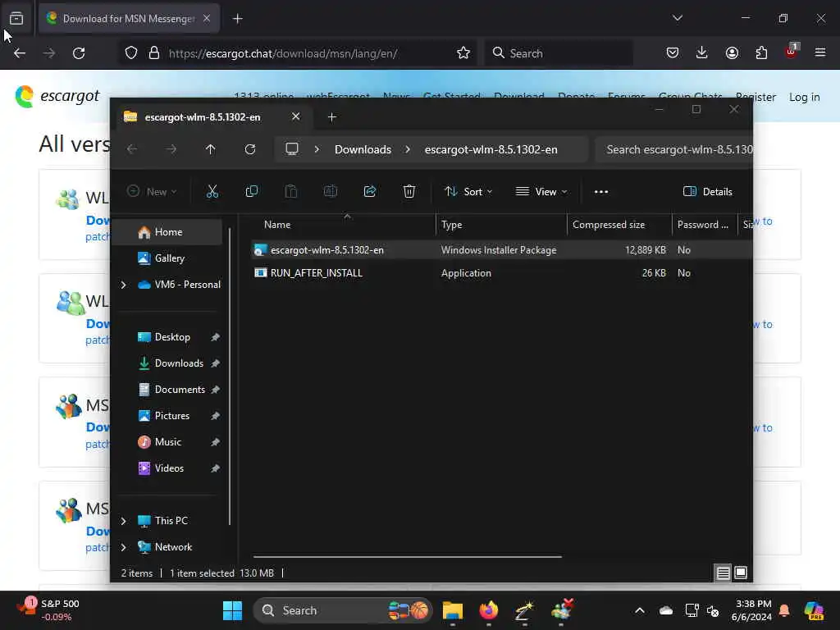840x630 pixels.
Task: Open the Windows Start menu
Action: click(x=232, y=610)
